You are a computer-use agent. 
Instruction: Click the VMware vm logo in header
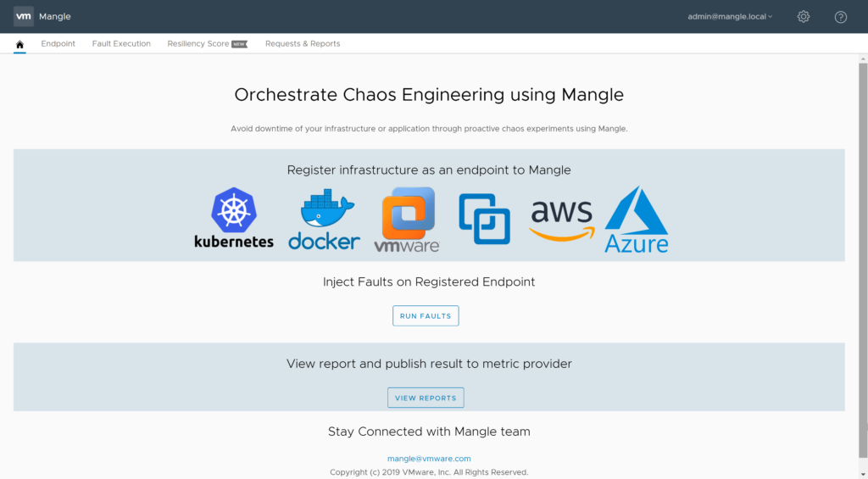click(x=23, y=17)
